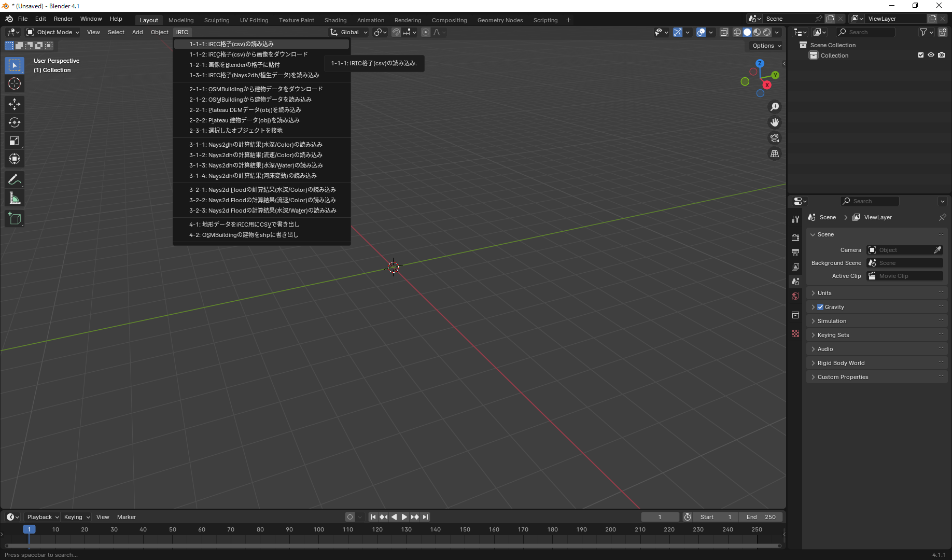Click the Blender logo menu icon

9,19
